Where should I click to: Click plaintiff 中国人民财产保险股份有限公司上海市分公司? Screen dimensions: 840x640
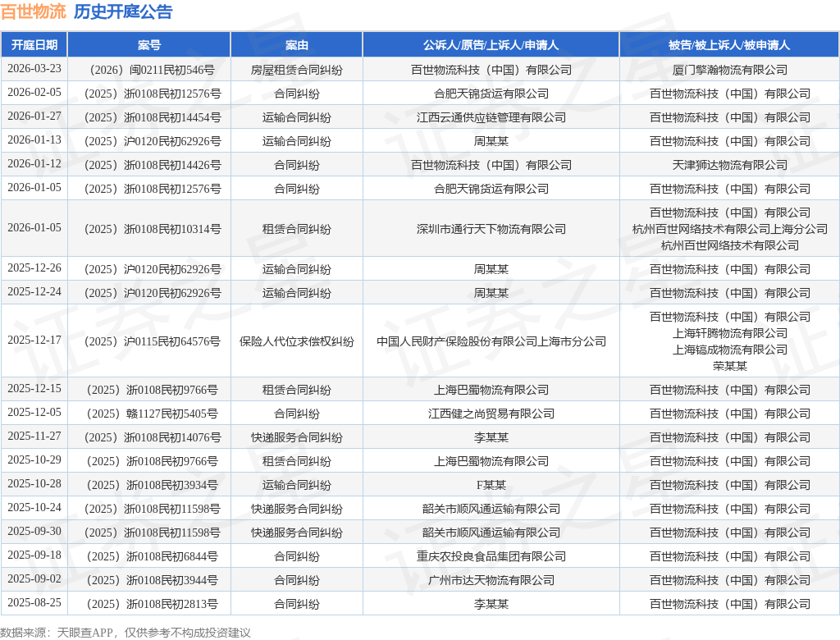point(491,341)
